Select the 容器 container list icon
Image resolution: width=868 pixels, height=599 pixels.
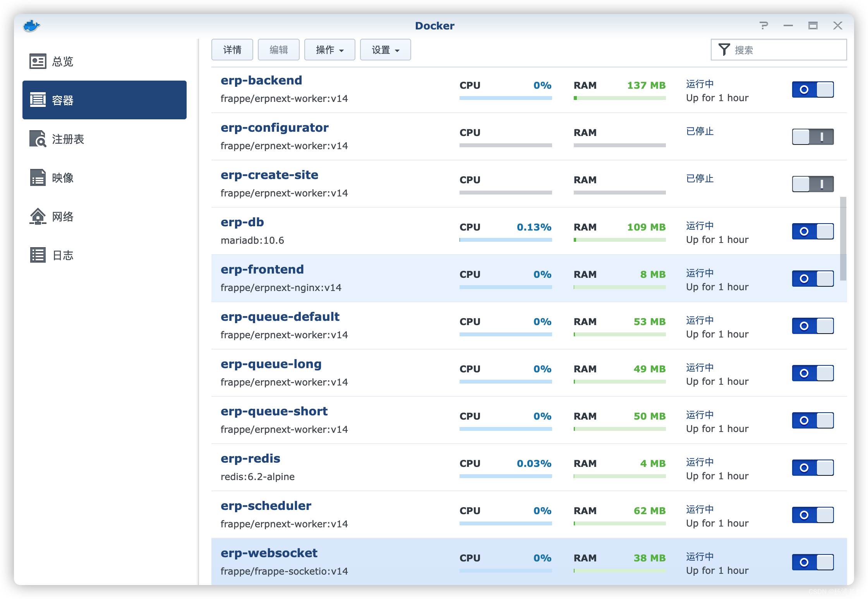click(x=38, y=100)
